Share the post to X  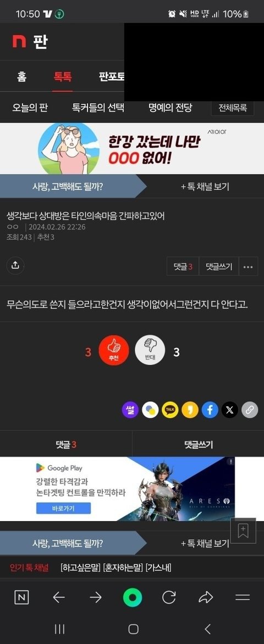(229, 410)
